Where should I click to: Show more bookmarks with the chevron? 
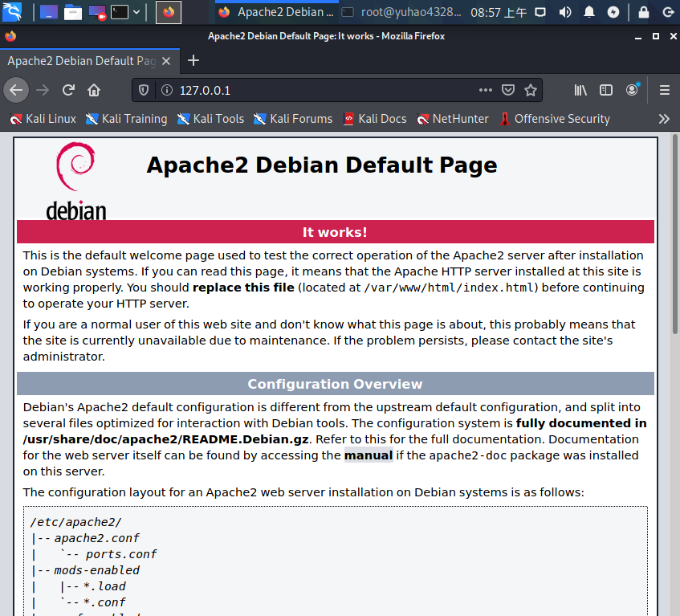click(x=664, y=119)
